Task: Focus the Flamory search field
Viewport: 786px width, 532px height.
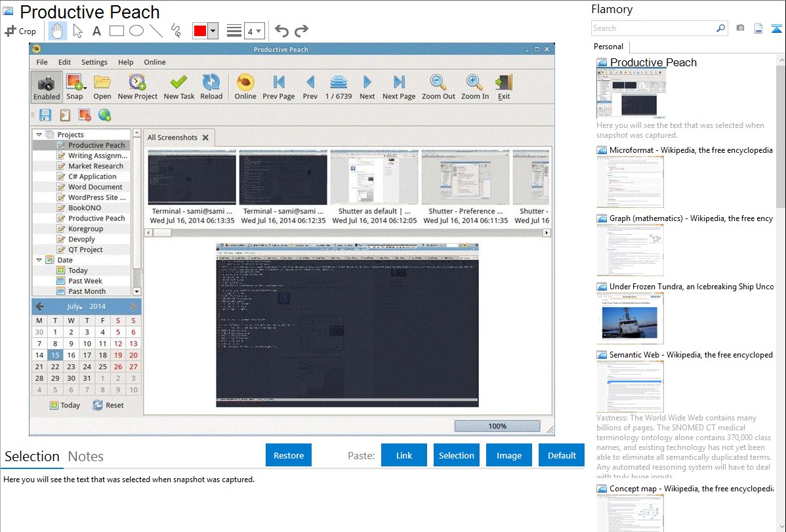Action: 653,28
